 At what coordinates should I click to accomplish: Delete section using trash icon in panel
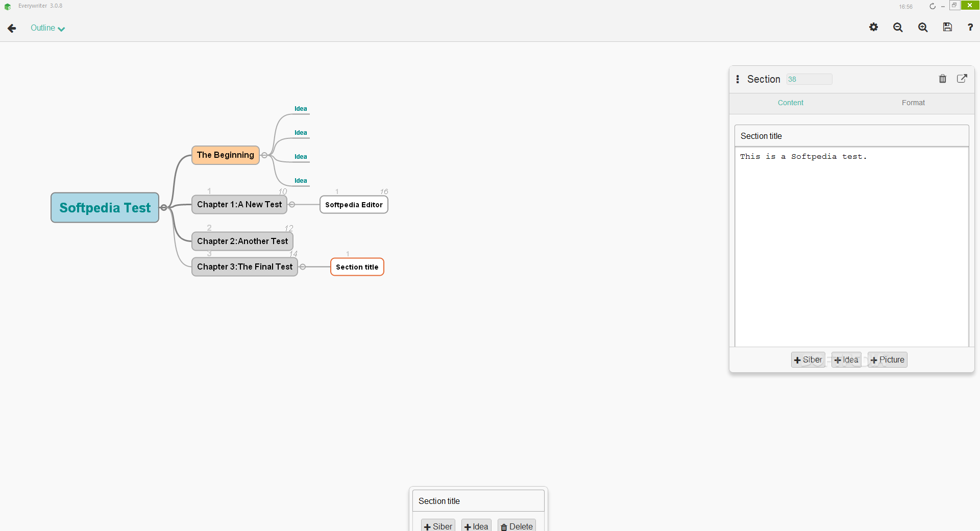coord(943,79)
